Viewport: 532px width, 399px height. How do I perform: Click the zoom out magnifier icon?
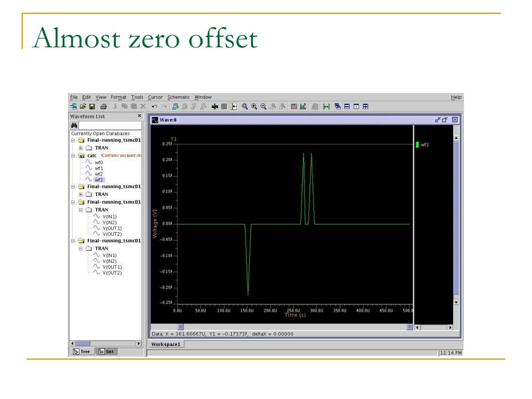(263, 107)
